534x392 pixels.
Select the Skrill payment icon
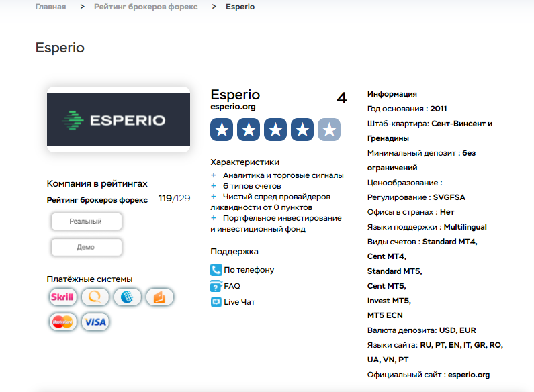(x=62, y=297)
